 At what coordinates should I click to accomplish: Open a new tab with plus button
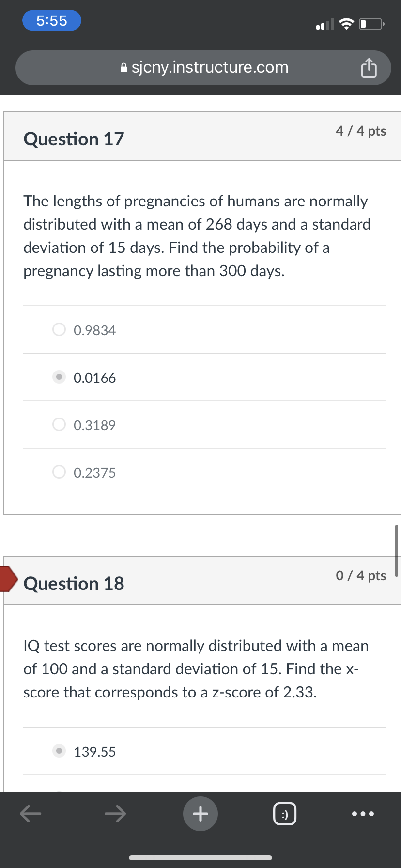200,814
